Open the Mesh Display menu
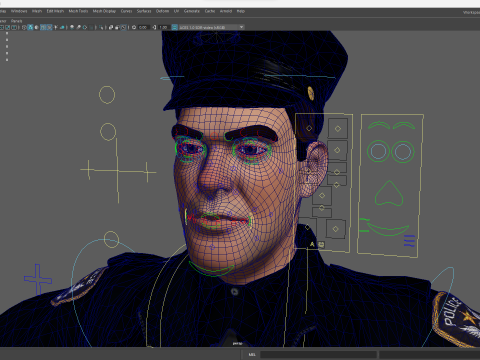The image size is (480, 360). click(x=104, y=11)
